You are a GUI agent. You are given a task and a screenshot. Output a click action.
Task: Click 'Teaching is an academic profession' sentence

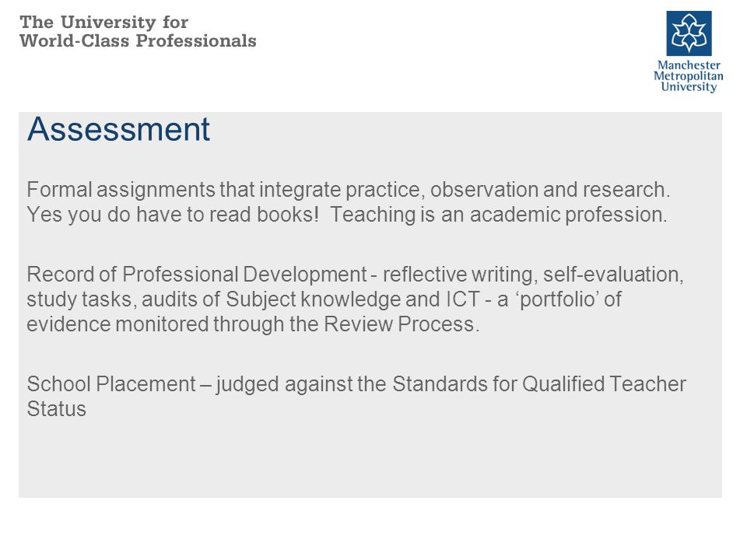point(498,215)
